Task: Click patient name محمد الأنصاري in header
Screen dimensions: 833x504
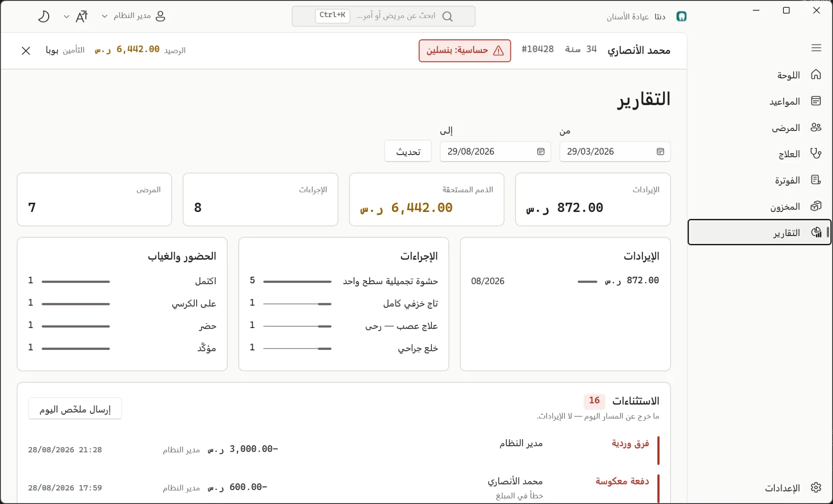Action: point(639,50)
